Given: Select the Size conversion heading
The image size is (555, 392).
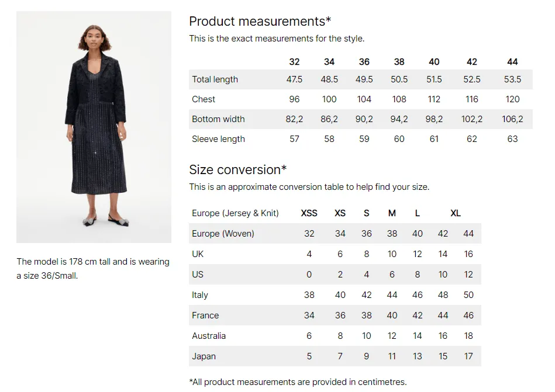Looking at the screenshot, I should pyautogui.click(x=238, y=170).
